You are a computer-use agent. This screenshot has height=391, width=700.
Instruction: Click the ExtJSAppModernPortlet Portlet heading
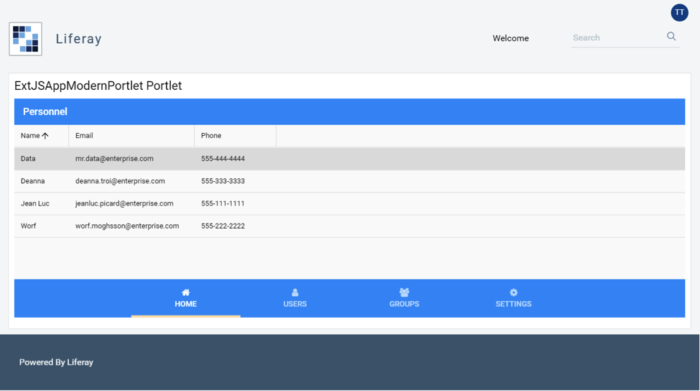pos(98,86)
